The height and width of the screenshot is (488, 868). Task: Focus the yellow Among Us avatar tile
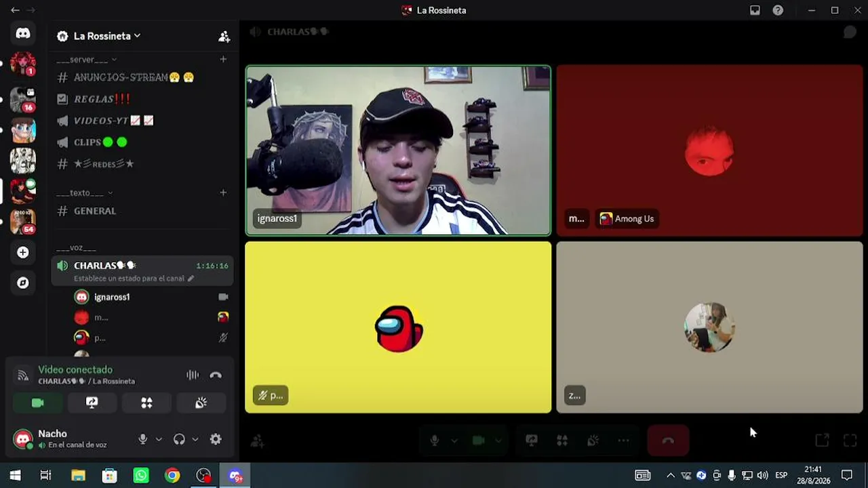pos(398,327)
